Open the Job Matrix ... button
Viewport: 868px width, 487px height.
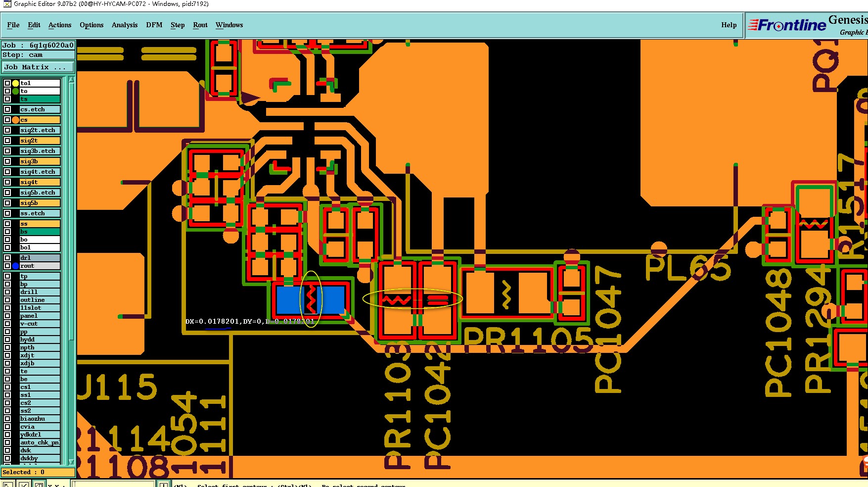click(38, 67)
